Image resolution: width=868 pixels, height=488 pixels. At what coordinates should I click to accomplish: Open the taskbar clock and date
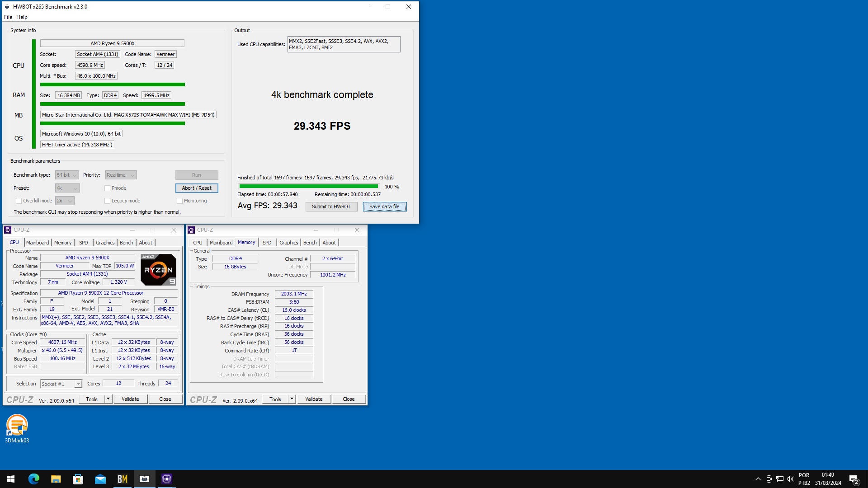coord(828,479)
